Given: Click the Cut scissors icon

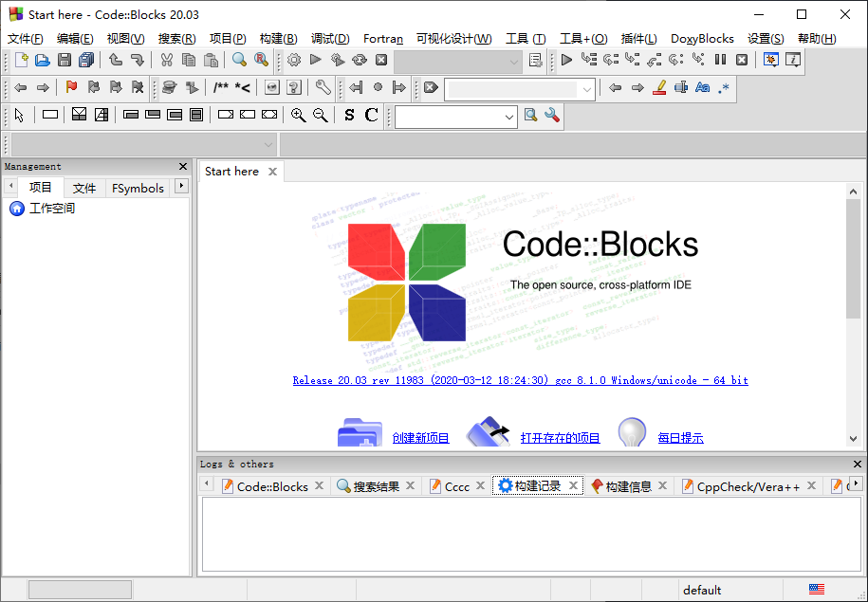Looking at the screenshot, I should [x=166, y=60].
